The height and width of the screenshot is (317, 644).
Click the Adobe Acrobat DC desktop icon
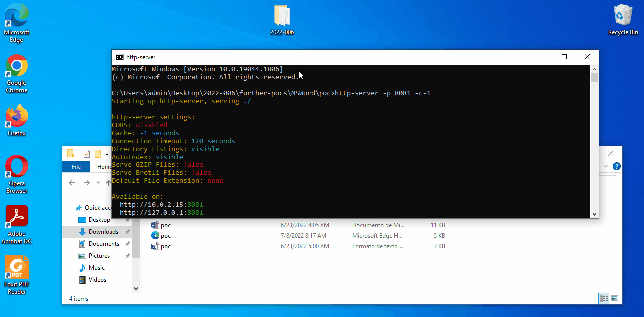point(17,225)
